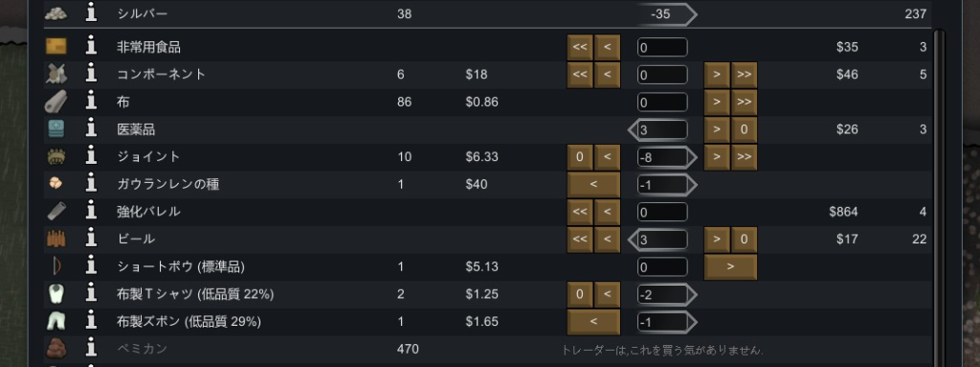Click the > button for ショートボウ
Screen dimensions: 980x367
tap(730, 267)
